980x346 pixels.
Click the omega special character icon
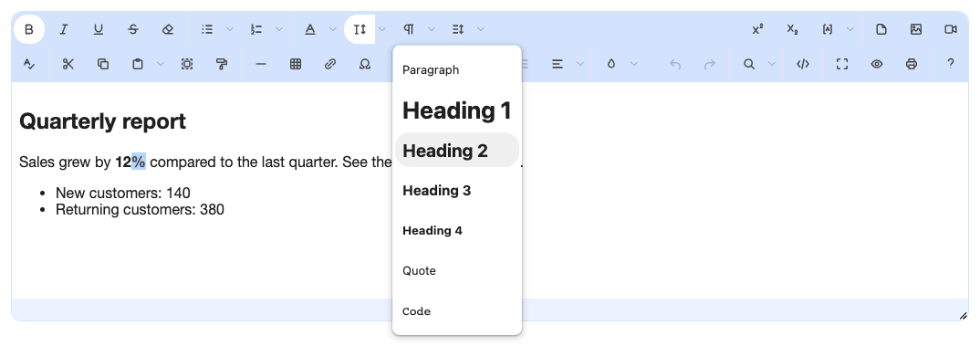pyautogui.click(x=365, y=64)
